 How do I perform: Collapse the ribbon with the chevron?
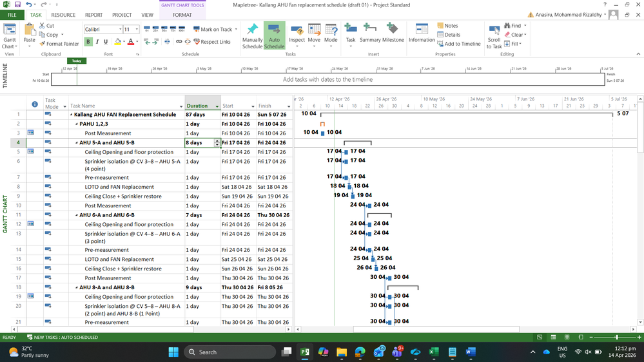[638, 53]
